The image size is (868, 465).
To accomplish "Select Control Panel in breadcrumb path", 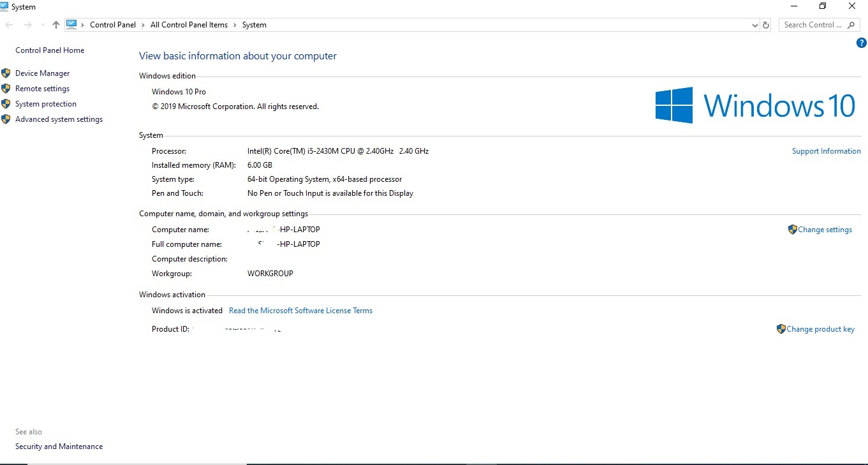I will point(113,25).
